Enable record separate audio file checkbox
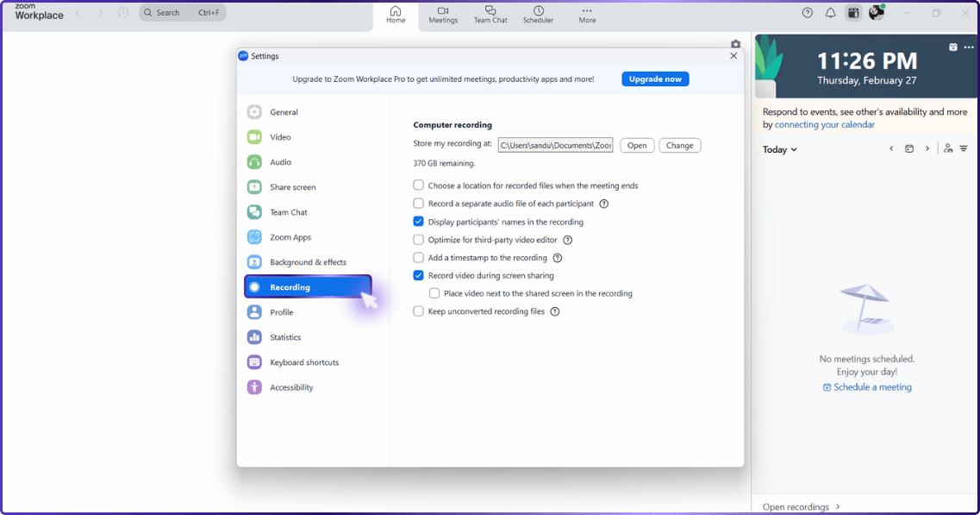Viewport: 980px width, 515px height. [418, 204]
